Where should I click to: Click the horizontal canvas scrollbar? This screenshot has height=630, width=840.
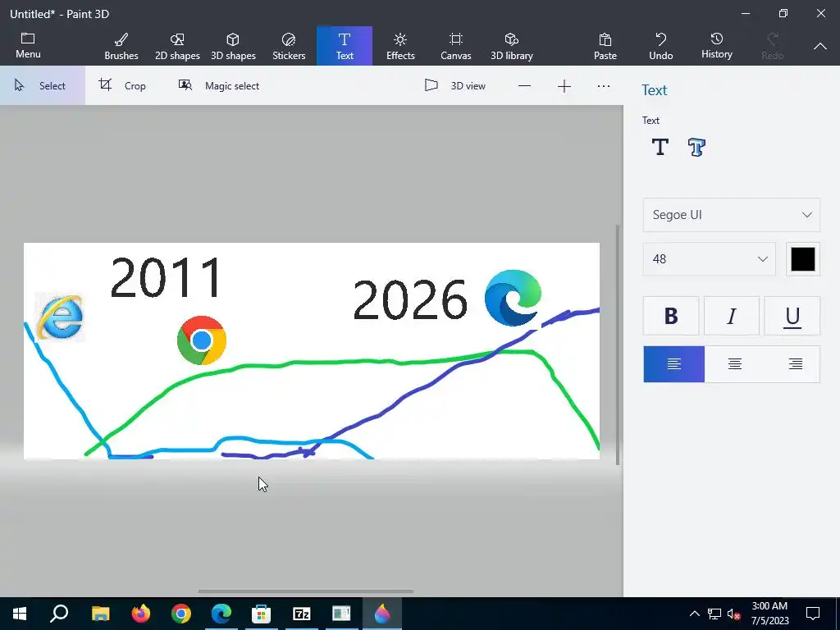305,591
